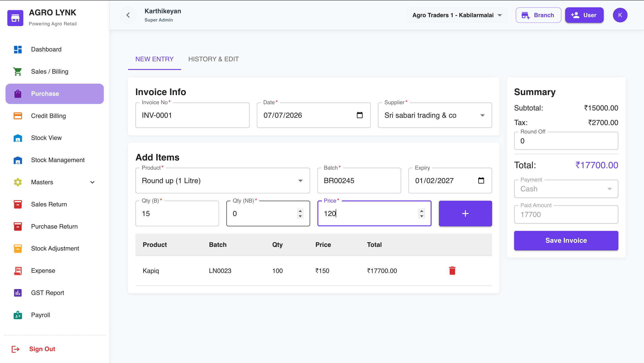
Task: Add the item with the plus button
Action: coord(465,213)
